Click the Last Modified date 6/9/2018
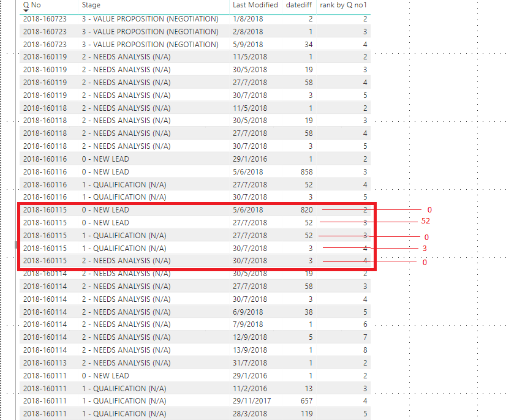This screenshot has height=420, width=506. [248, 312]
